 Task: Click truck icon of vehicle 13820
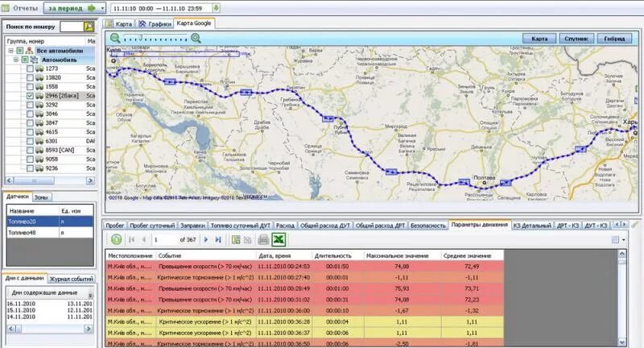point(39,77)
